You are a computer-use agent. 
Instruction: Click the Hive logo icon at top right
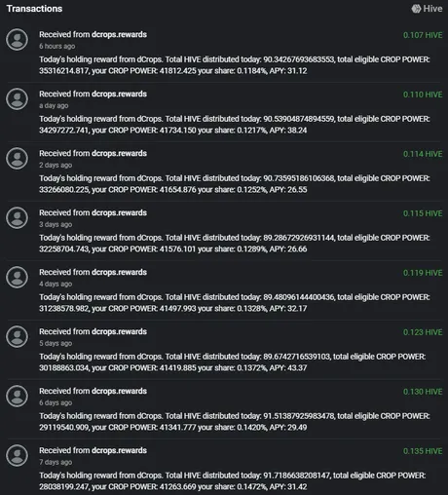point(416,9)
